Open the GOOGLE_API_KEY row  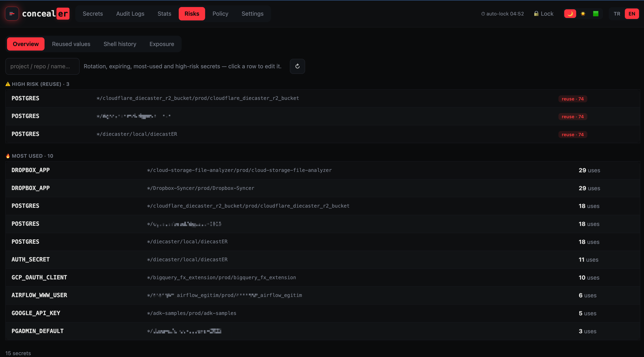pyautogui.click(x=322, y=313)
